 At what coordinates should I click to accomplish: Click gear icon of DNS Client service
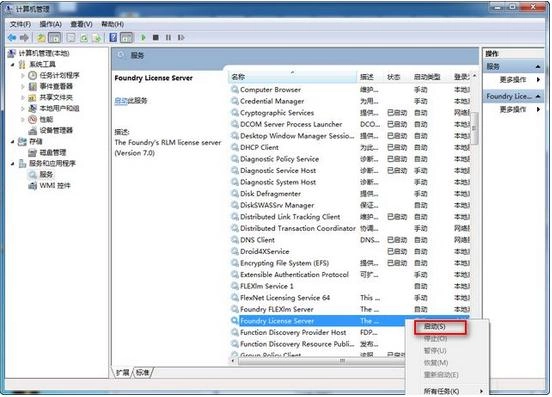[x=234, y=240]
